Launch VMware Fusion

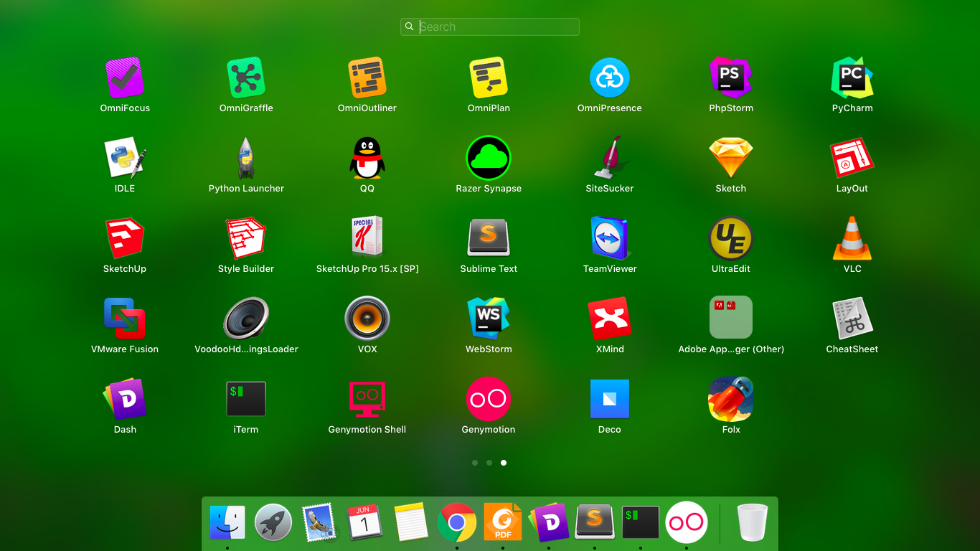(125, 319)
